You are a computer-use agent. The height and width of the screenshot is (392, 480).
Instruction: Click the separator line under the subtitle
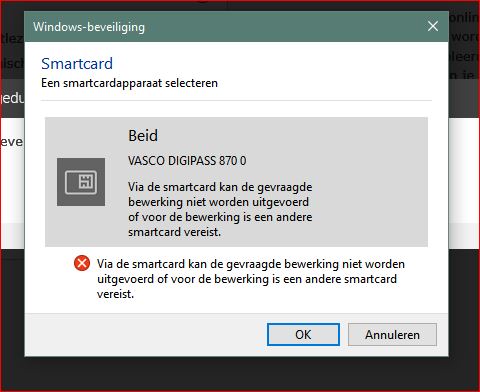[x=236, y=100]
